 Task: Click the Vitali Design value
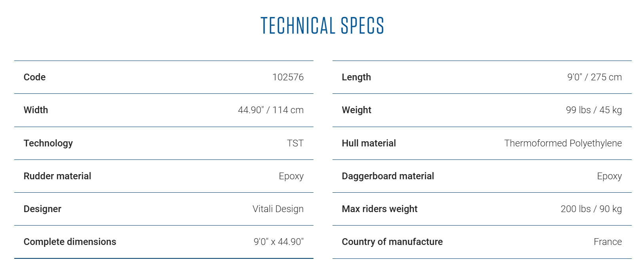coord(278,209)
